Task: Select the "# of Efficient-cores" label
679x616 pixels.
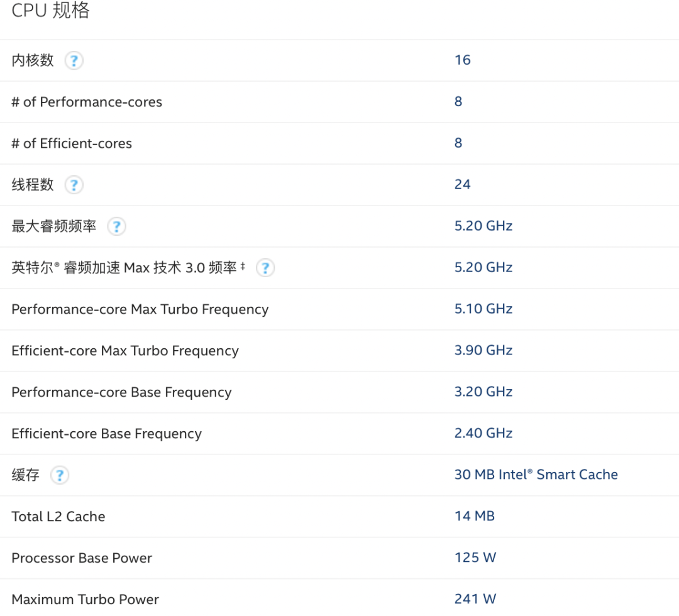Action: point(72,143)
